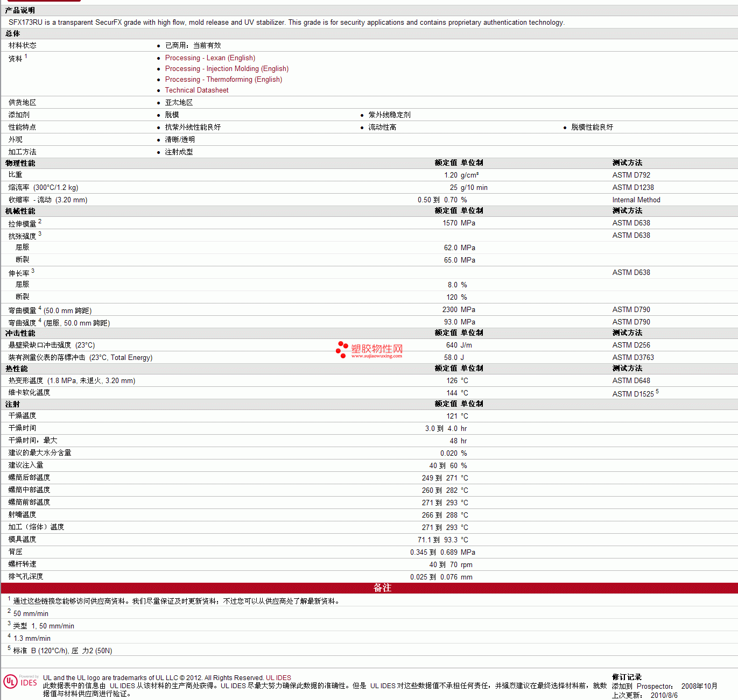Click the 紫外线稳定剂 additive entry
738x700 pixels.
(389, 115)
